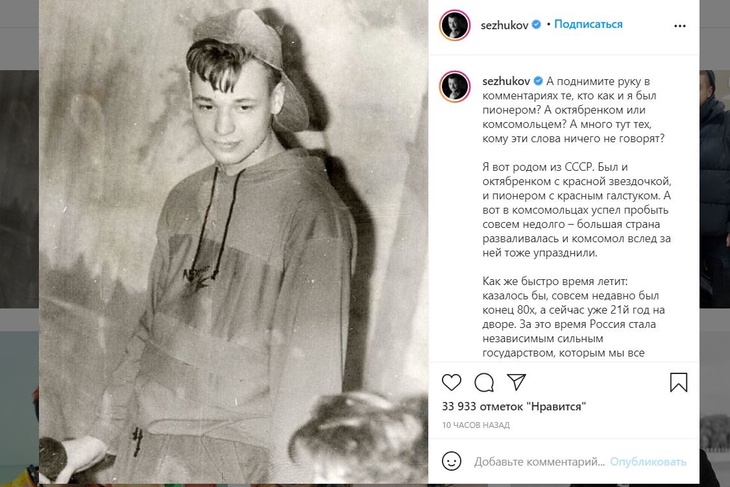The height and width of the screenshot is (487, 730).
Task: Open sezhukov profile from header username
Action: coord(504,25)
